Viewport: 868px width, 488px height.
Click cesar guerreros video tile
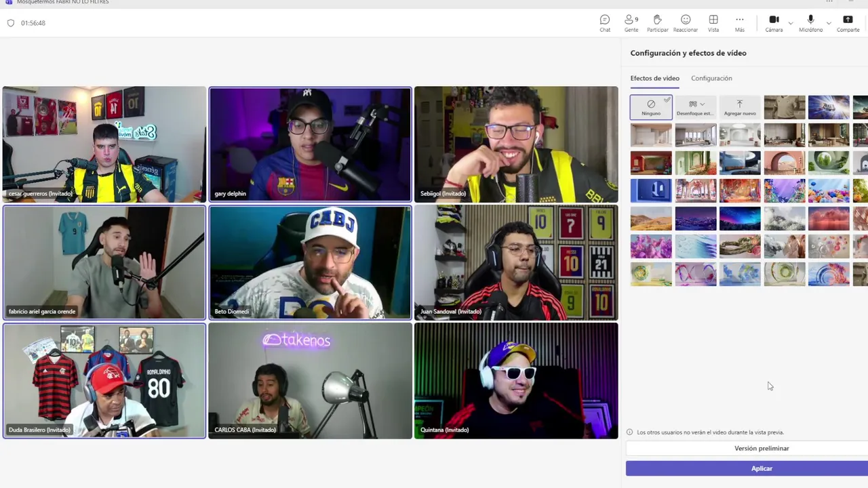point(104,144)
